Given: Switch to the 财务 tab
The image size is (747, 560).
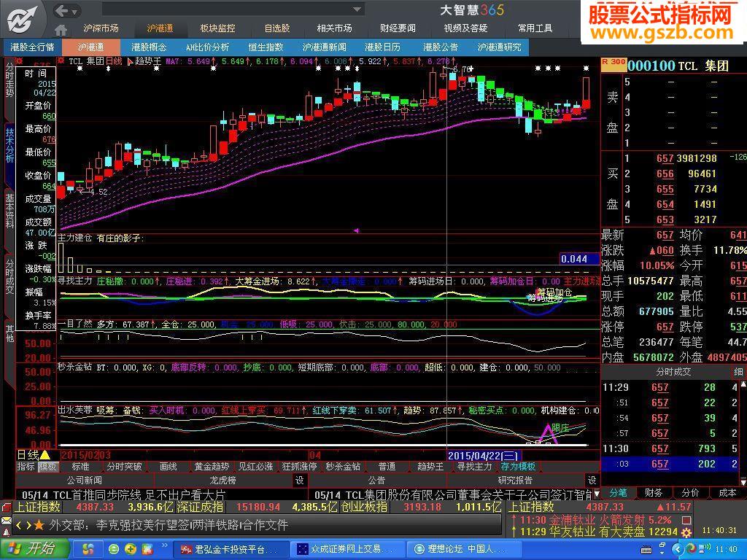Looking at the screenshot, I should (653, 493).
